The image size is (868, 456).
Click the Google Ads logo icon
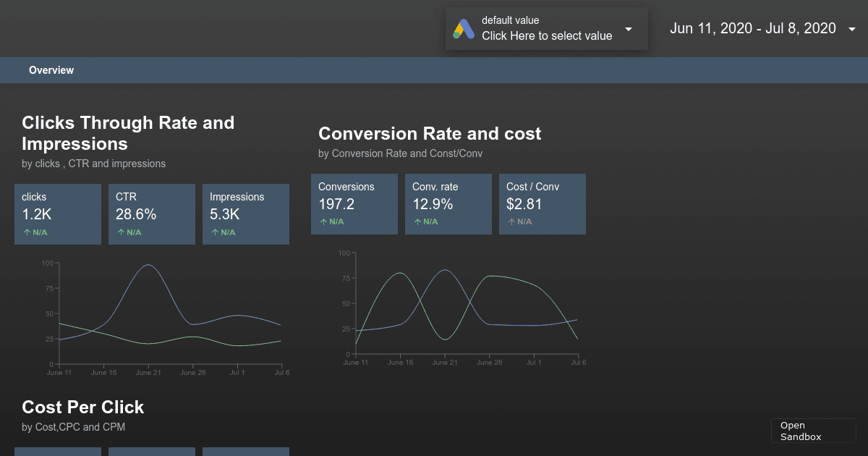(x=464, y=29)
